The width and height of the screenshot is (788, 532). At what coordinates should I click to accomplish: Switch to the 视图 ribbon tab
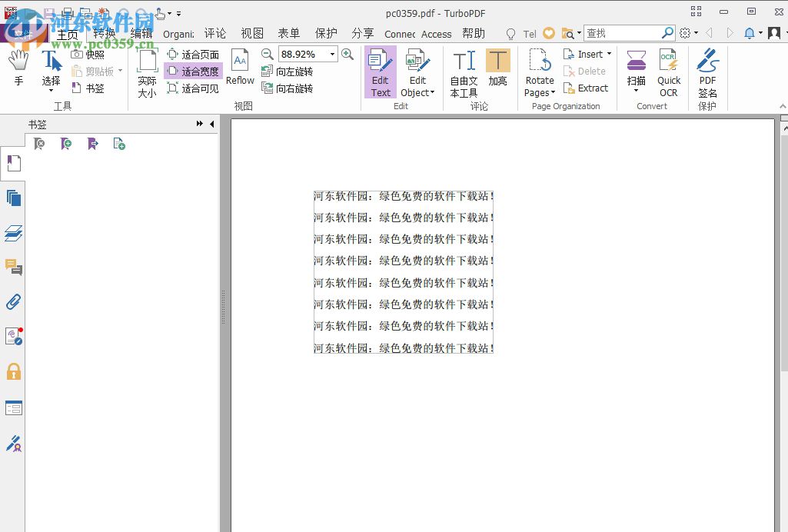click(251, 33)
